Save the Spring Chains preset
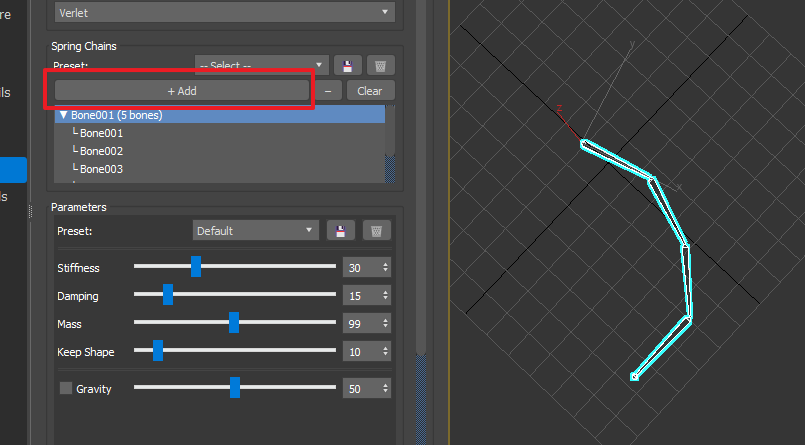 pyautogui.click(x=346, y=66)
